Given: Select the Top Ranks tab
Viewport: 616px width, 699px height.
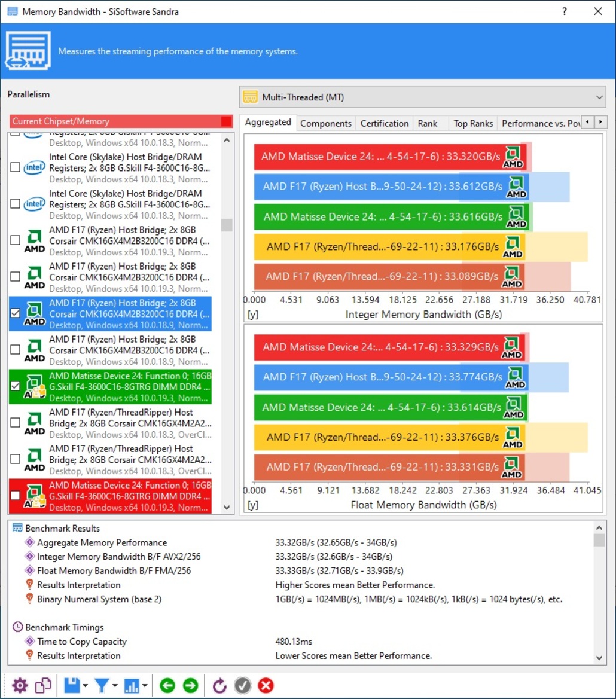Looking at the screenshot, I should (474, 123).
